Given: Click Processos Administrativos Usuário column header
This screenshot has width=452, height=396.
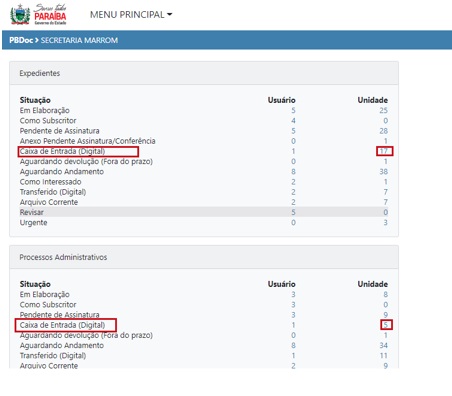Looking at the screenshot, I should click(x=282, y=284).
